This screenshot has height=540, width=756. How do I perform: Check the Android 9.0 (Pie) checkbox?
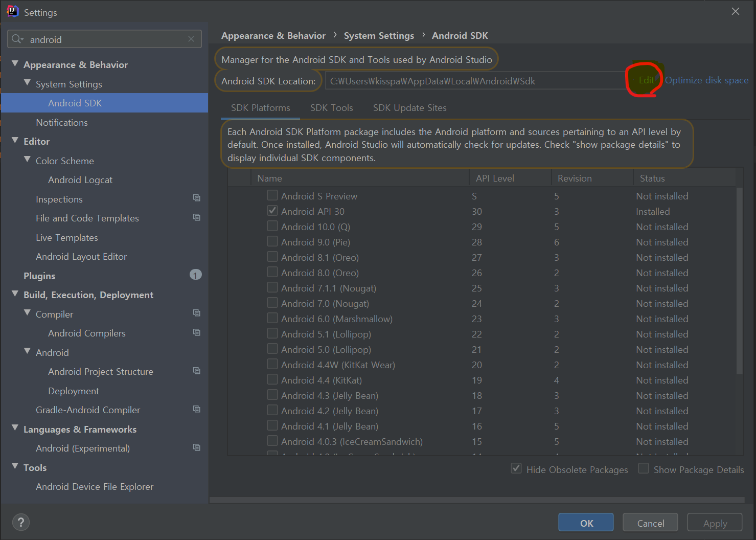(x=272, y=241)
